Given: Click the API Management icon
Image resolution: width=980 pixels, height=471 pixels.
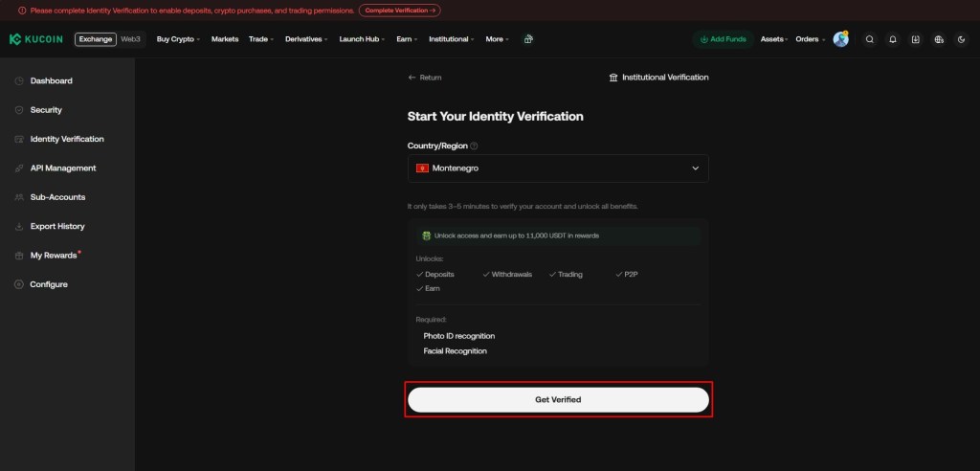Looking at the screenshot, I should (19, 168).
